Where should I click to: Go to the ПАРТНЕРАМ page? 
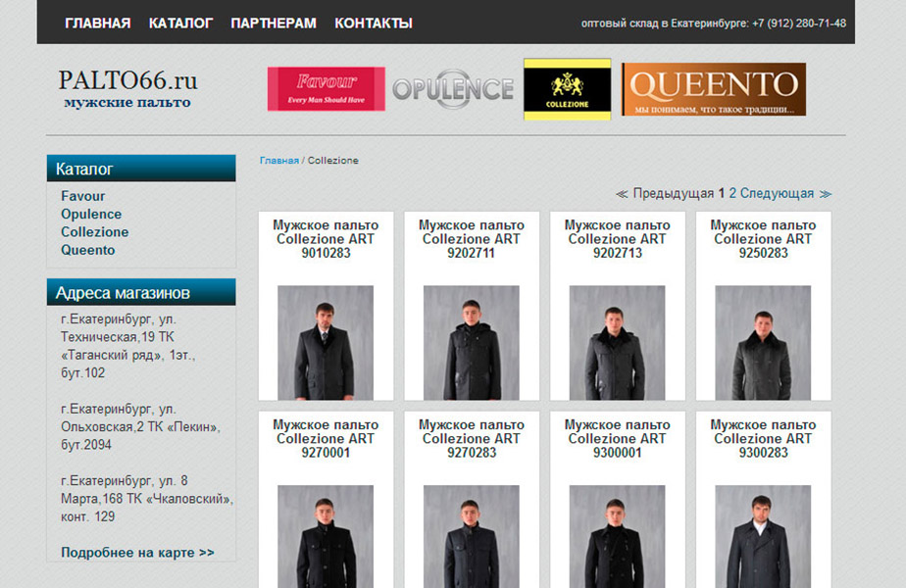(x=274, y=24)
